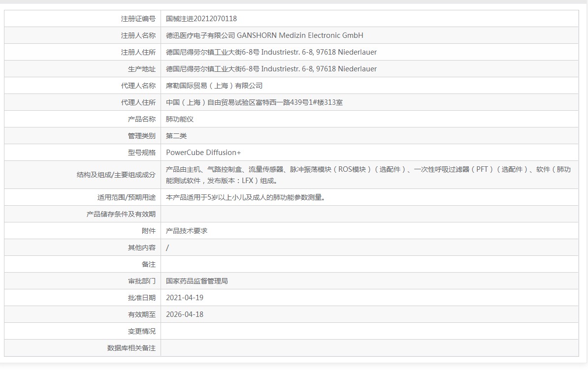The width and height of the screenshot is (588, 374).
Task: Click the 数据库相关备注 label
Action: pyautogui.click(x=131, y=348)
